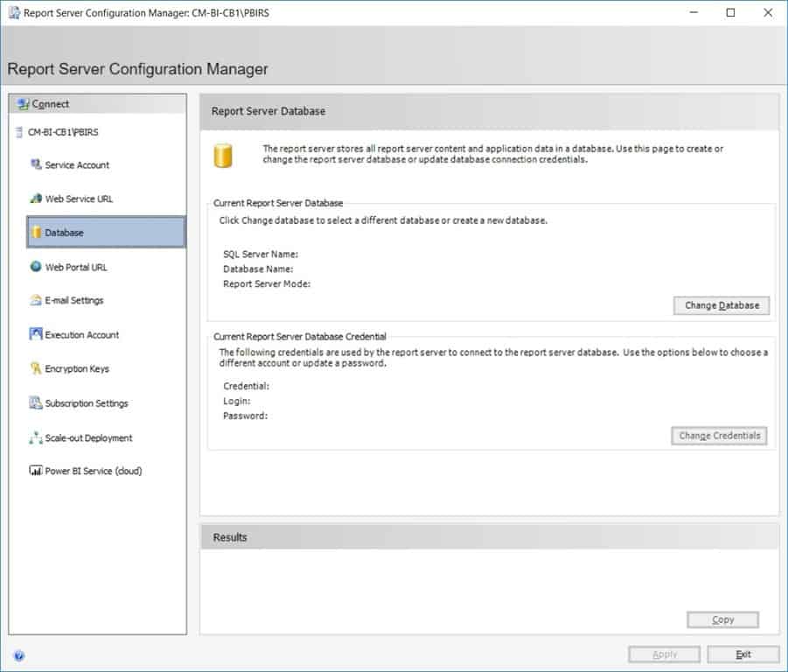Viewport: 788px width, 672px height.
Task: Click the Connect label text
Action: [50, 104]
